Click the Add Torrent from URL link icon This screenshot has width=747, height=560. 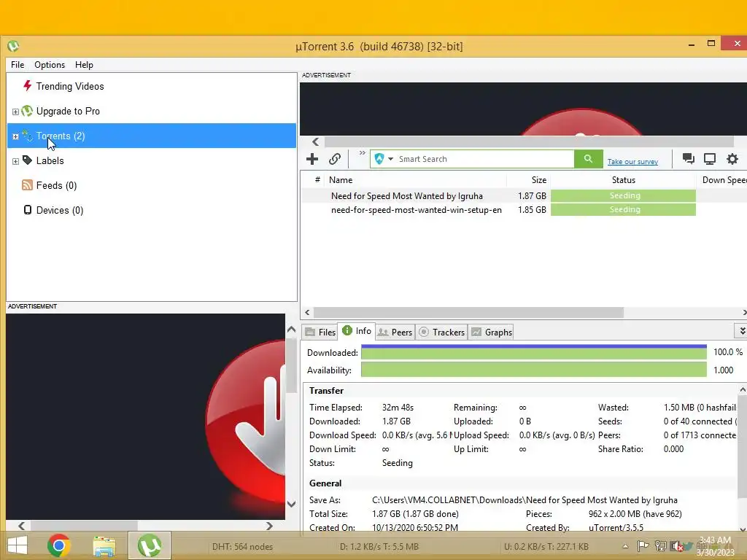335,159
